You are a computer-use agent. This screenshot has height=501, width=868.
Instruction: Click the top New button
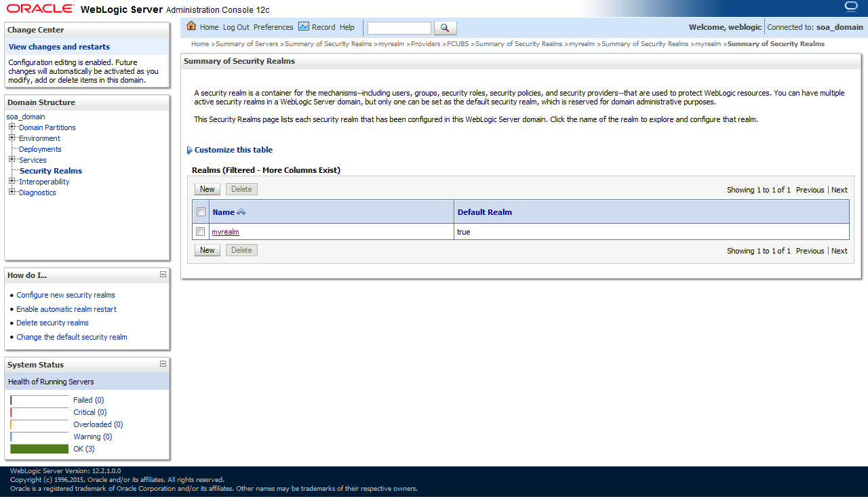[208, 189]
